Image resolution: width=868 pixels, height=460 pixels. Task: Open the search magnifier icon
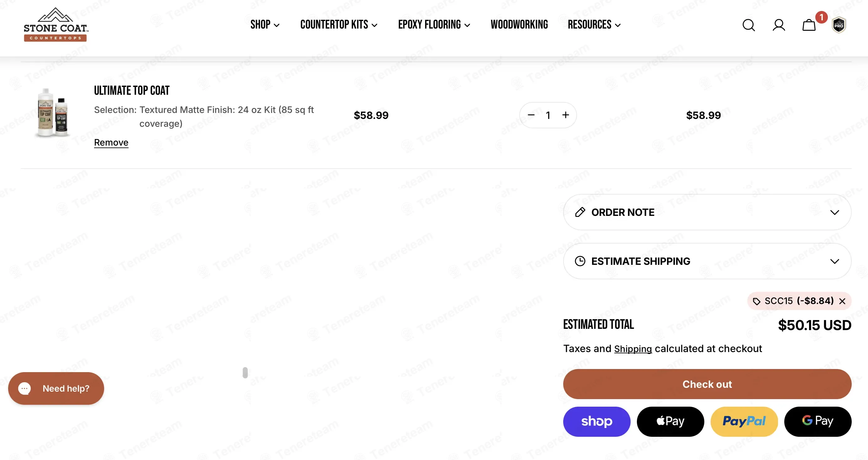tap(749, 25)
